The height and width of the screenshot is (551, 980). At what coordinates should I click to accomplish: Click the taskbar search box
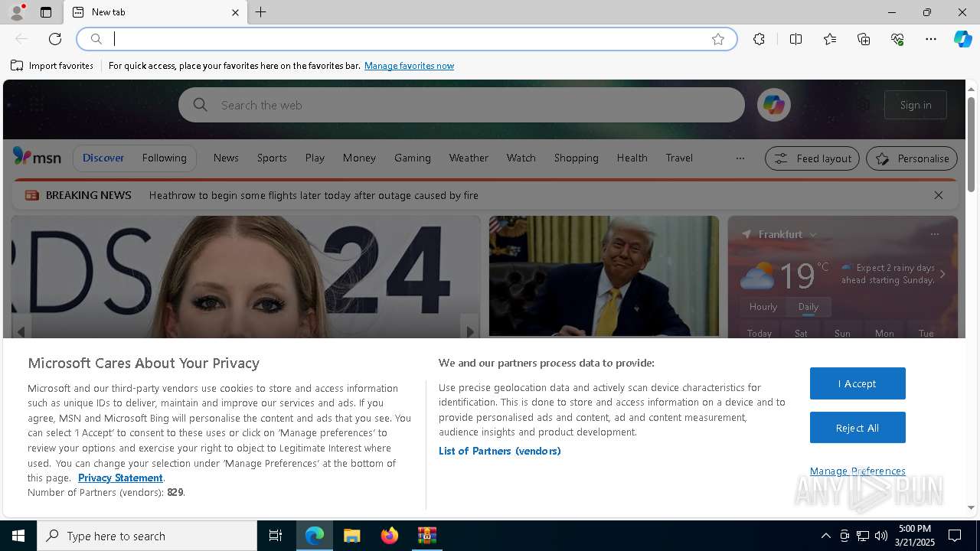[x=147, y=536]
